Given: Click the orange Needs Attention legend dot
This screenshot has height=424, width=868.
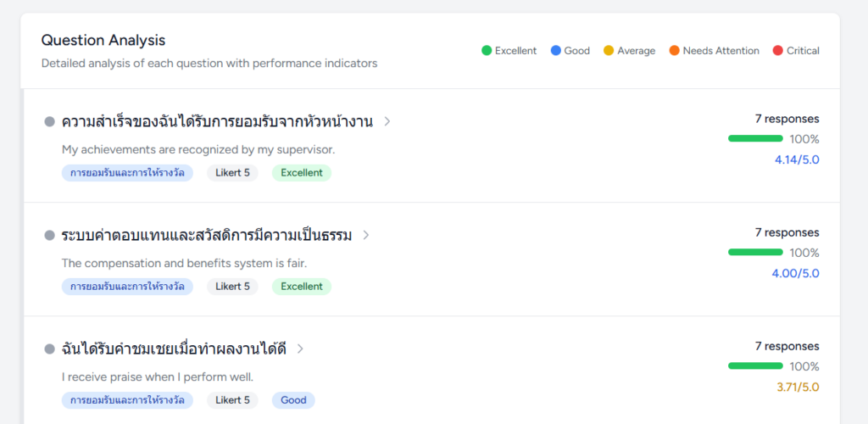Looking at the screenshot, I should [674, 51].
